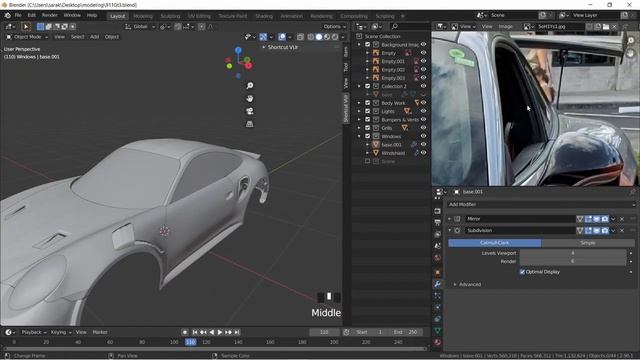Adjust the Levels Viewport slider field

(573, 253)
